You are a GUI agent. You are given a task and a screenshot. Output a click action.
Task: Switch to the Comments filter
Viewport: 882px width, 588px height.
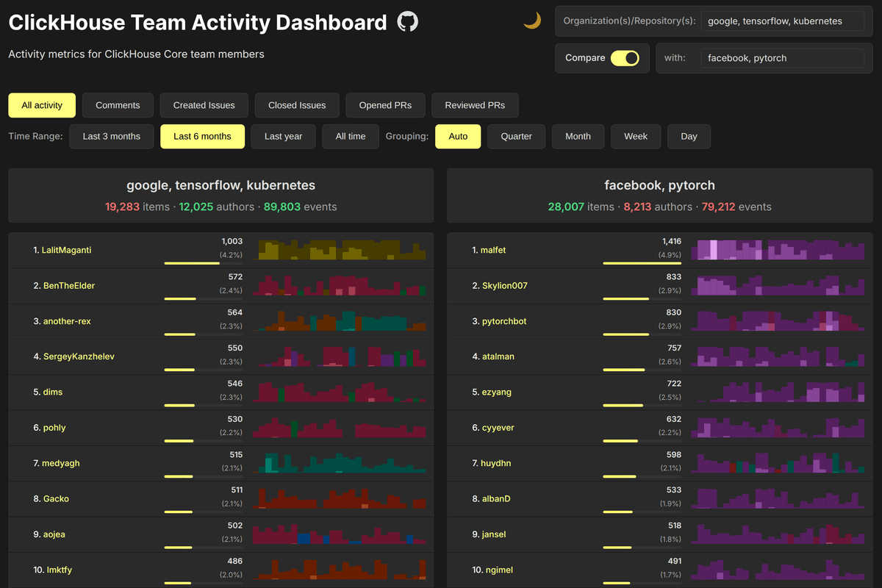pos(118,105)
